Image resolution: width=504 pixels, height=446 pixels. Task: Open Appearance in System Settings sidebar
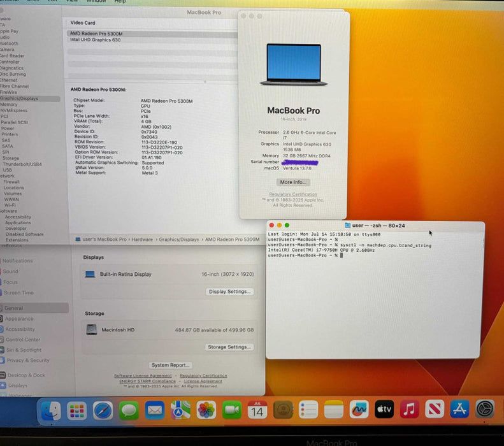click(19, 319)
